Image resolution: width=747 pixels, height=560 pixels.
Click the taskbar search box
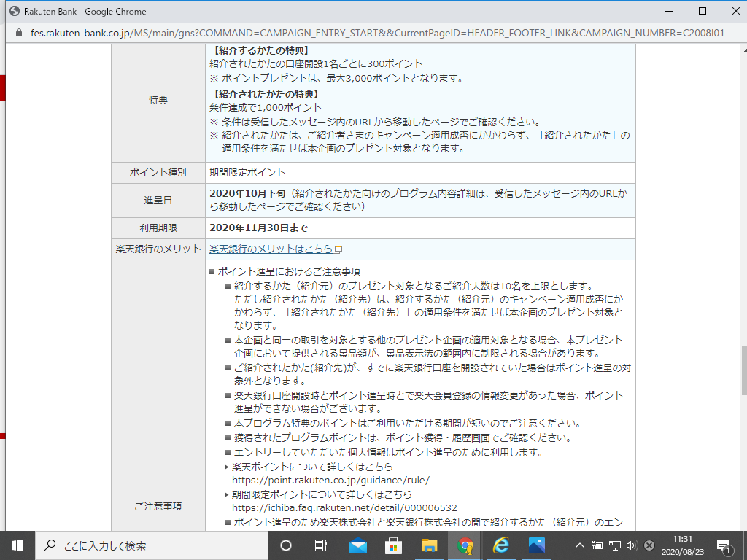(152, 545)
